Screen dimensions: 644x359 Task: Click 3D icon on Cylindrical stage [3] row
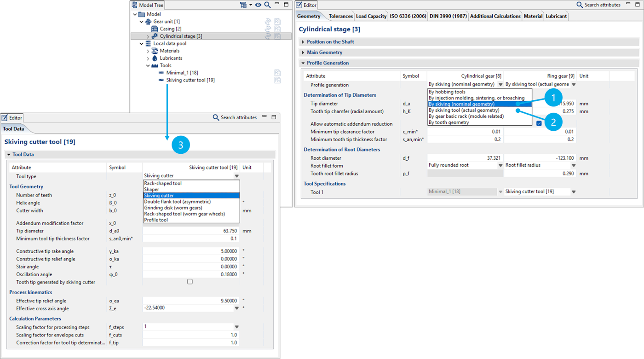tap(268, 36)
